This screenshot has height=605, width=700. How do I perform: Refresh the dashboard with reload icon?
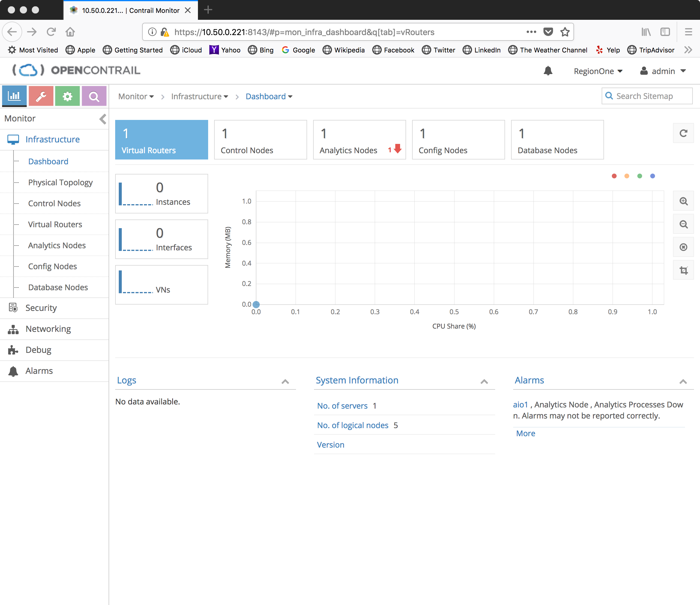click(x=684, y=133)
